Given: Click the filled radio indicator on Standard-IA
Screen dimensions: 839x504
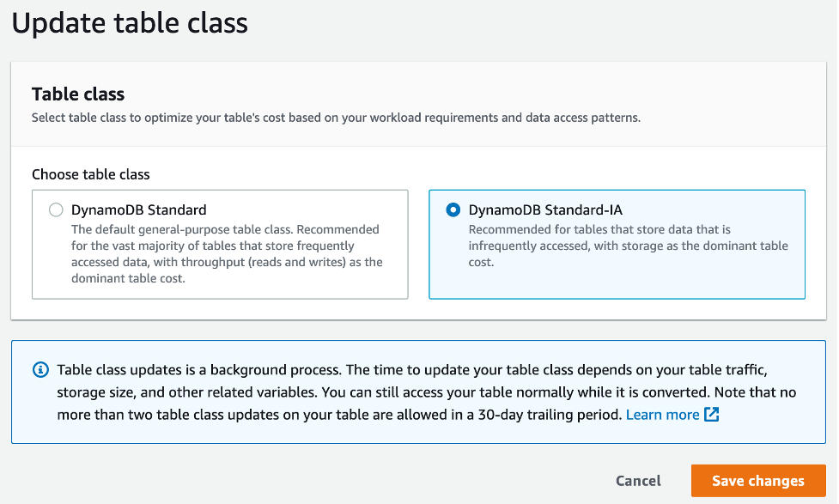Looking at the screenshot, I should [454, 209].
